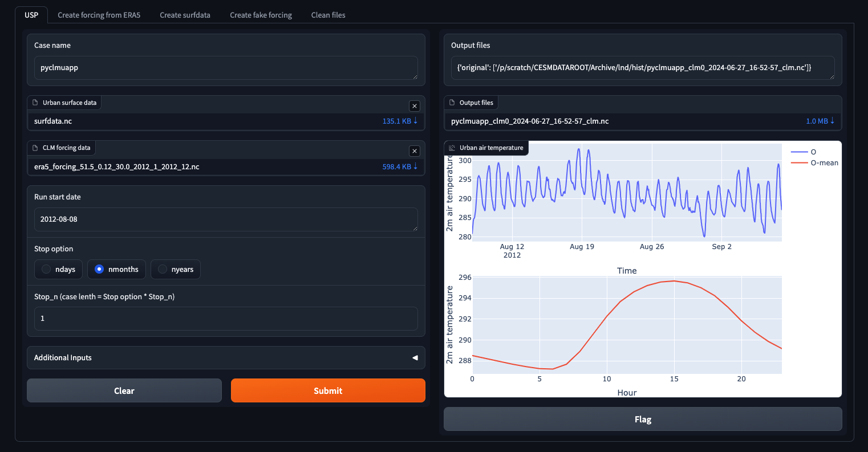868x452 pixels.
Task: Select the ndays stop option
Action: (46, 269)
